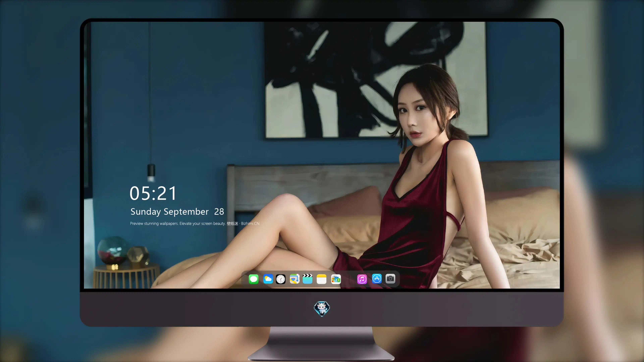This screenshot has width=644, height=362.
Task: Click the date 'Sunday September 28'
Action: (x=177, y=212)
